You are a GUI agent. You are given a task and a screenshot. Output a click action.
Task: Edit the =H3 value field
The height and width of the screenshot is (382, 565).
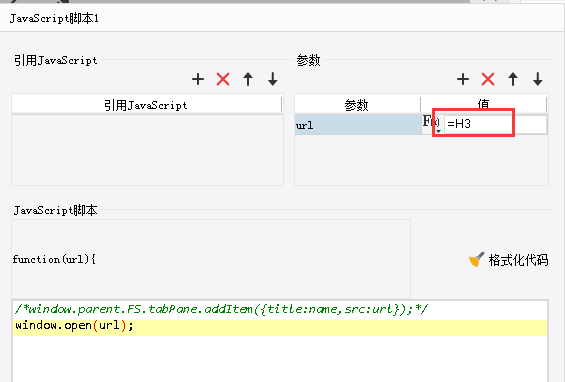(x=495, y=124)
